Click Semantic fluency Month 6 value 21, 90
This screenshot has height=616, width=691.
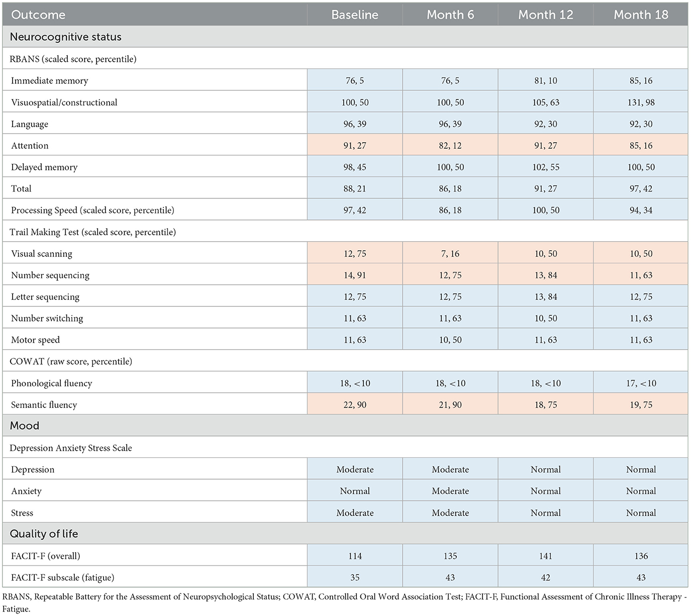coord(450,405)
